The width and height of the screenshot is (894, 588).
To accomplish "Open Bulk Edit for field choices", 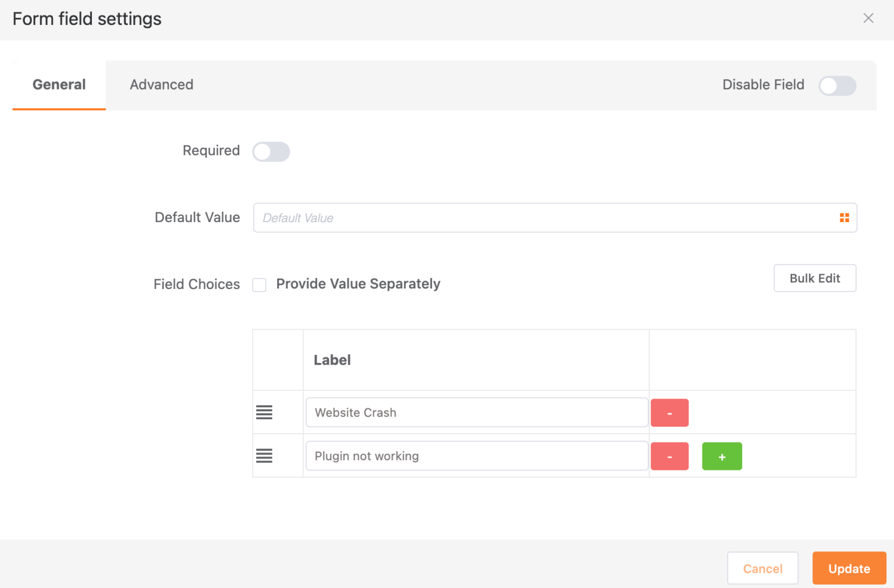I will [814, 278].
